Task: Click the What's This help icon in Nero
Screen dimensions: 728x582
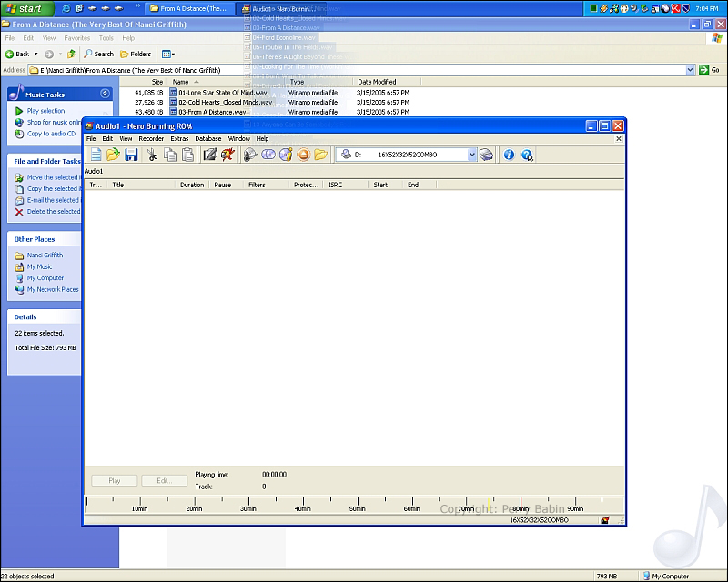Action: click(527, 155)
